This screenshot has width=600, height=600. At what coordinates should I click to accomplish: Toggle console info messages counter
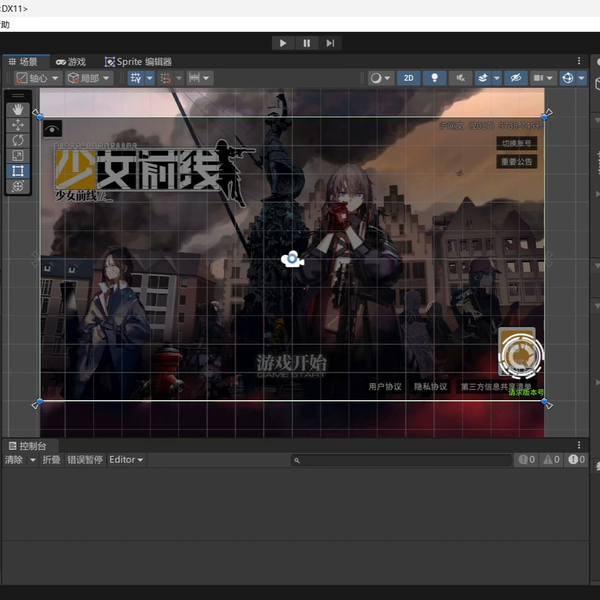tap(527, 460)
